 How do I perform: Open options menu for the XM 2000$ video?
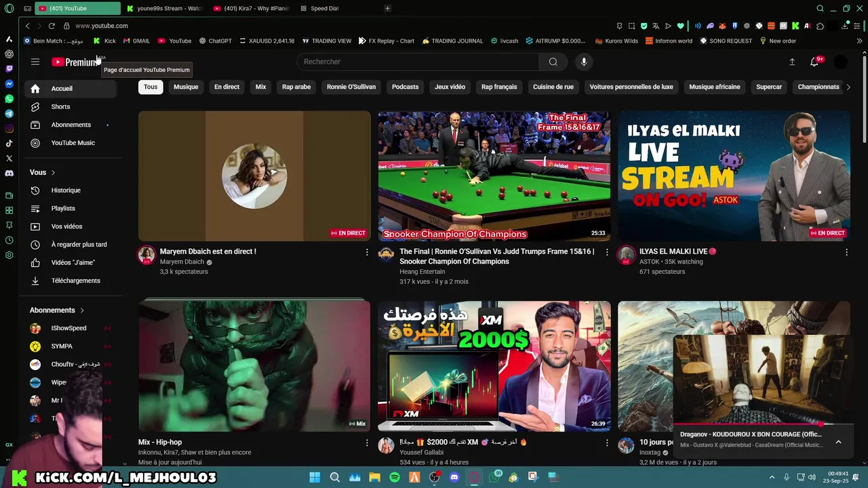(607, 443)
